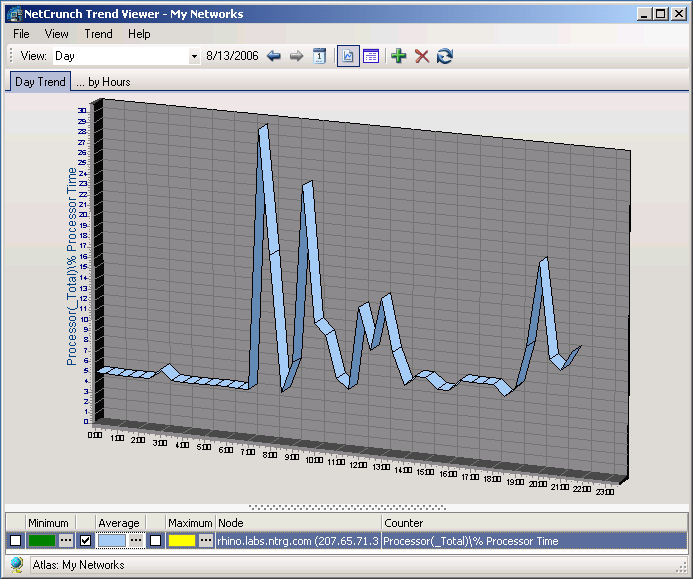Viewport: 693px width, 579px height.
Task: Go to next day with right arrow
Action: pos(296,56)
